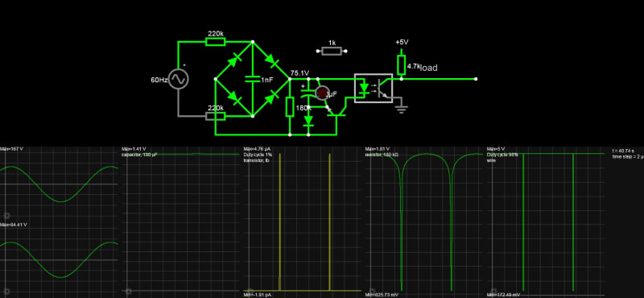Click the 'time step' readout
This screenshot has width=644, height=298.
(628, 157)
